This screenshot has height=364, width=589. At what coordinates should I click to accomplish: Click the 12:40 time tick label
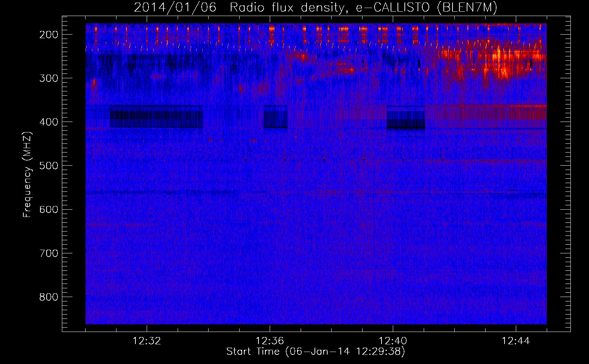(x=393, y=341)
